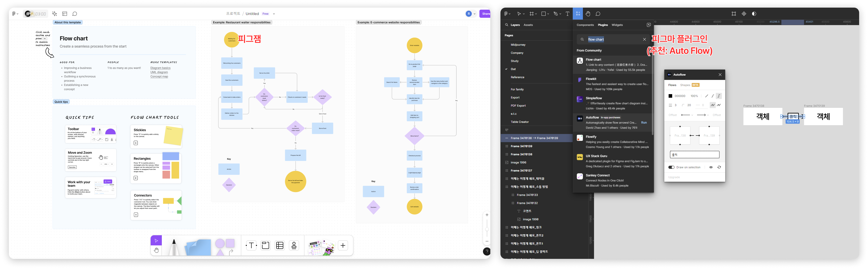Click Figma create component icon
868x269 pixels.
point(744,14)
